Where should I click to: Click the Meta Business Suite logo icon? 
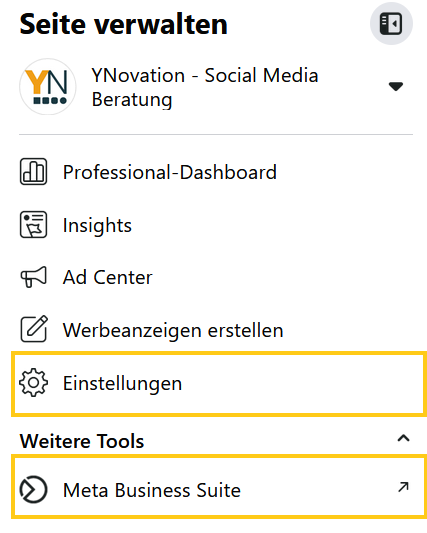33,489
